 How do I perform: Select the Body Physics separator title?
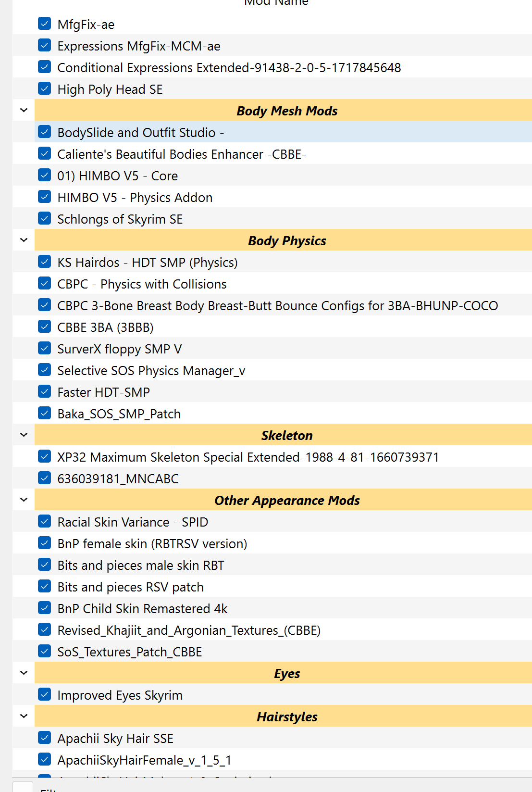[x=287, y=241]
